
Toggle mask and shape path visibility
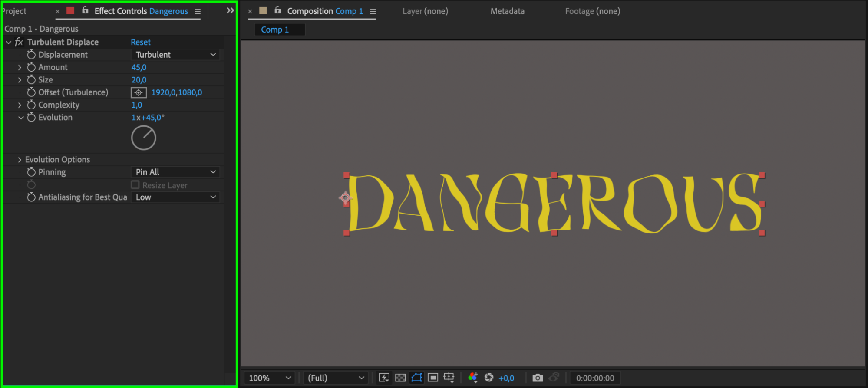tap(416, 378)
